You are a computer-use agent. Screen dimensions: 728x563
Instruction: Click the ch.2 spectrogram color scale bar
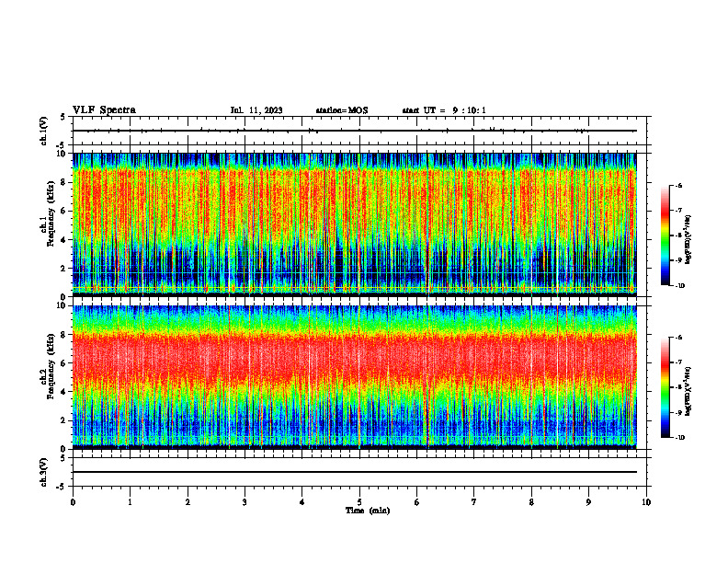665,387
